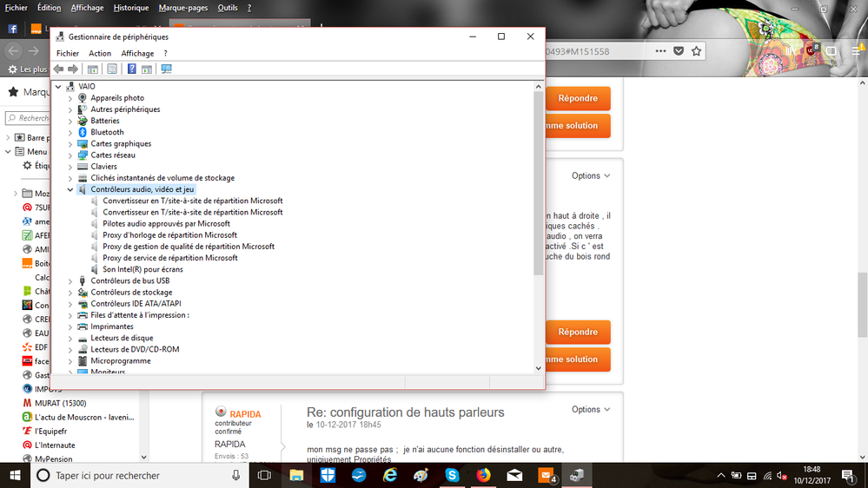Open the ? help menu in Device Manager
Viewport: 868px width, 488px height.
click(x=165, y=53)
